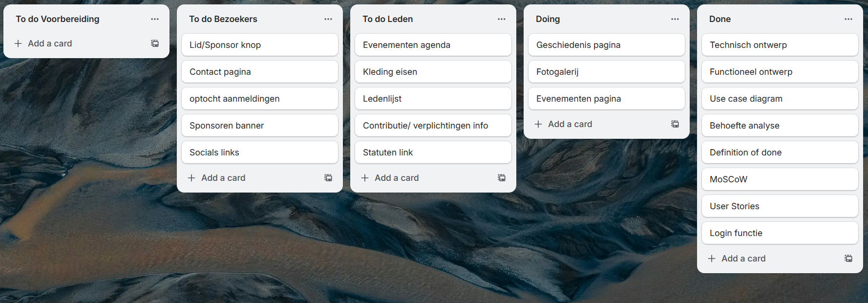Add a card to the Doing list

[x=570, y=124]
